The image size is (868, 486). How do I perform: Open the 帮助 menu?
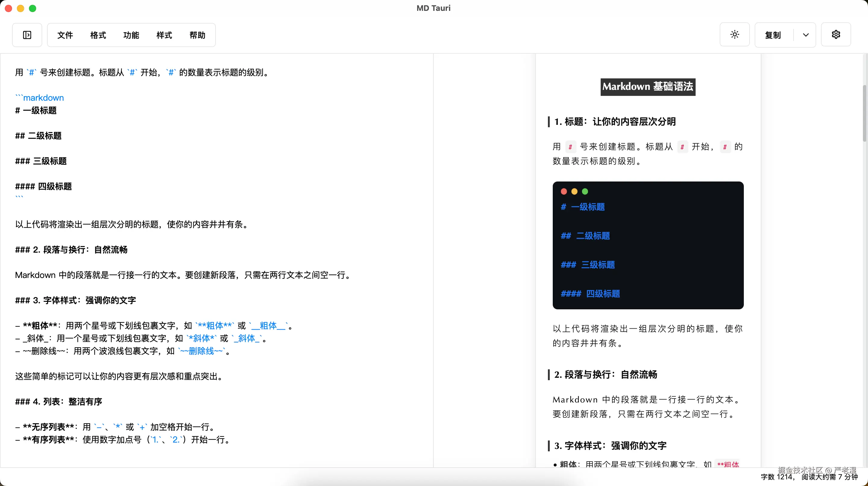point(197,35)
